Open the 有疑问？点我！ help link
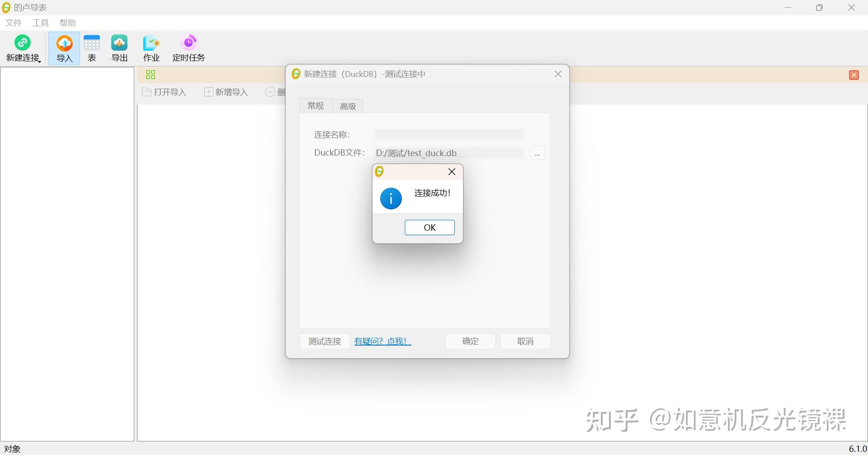The height and width of the screenshot is (455, 868). [x=382, y=341]
